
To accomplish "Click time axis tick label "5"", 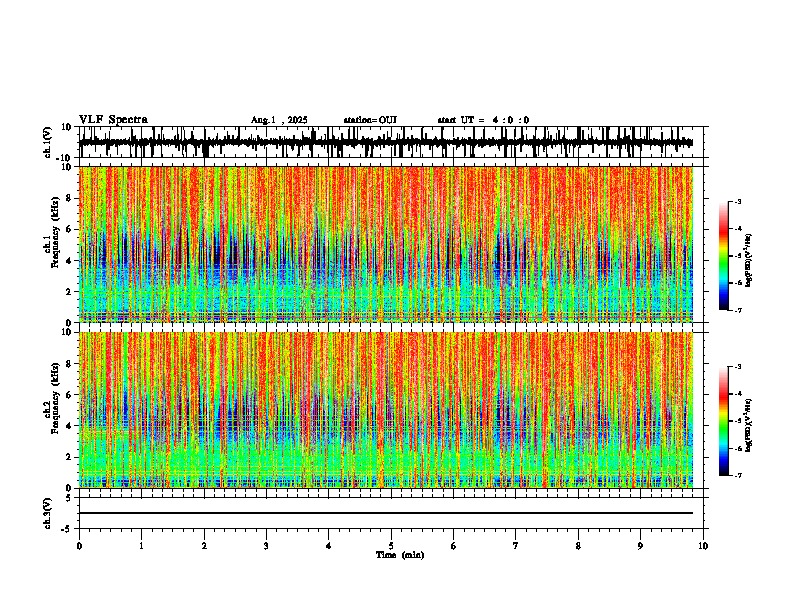I will click(x=391, y=546).
